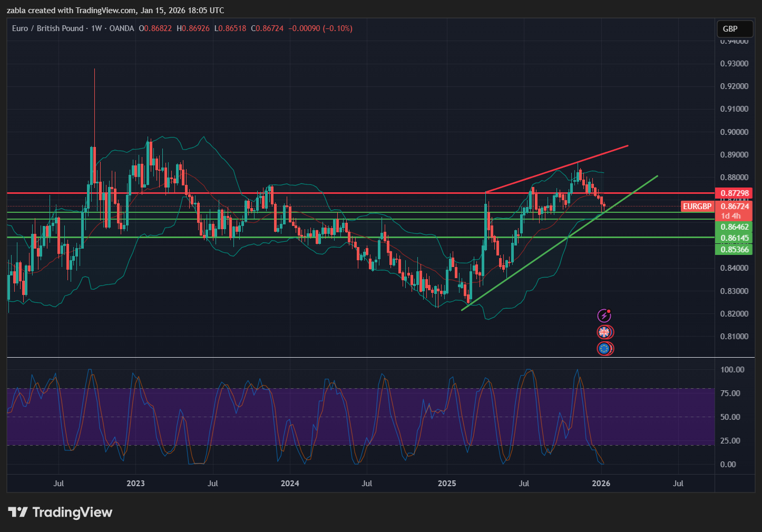Click the 2023 label on time axis

135,484
